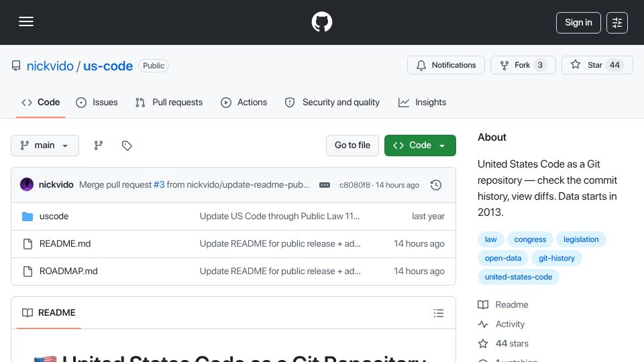Click the Public visibility label
Image resolution: width=644 pixels, height=362 pixels.
pyautogui.click(x=154, y=66)
